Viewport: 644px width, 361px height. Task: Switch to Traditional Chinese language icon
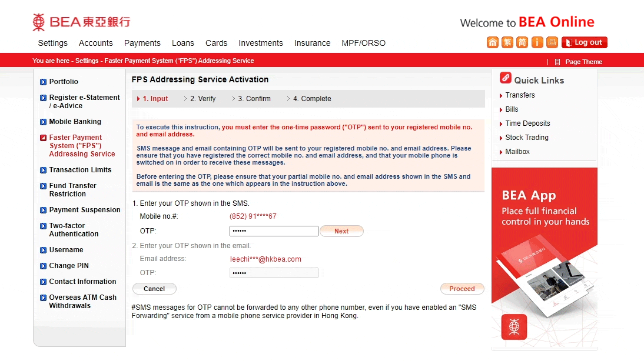(x=507, y=42)
